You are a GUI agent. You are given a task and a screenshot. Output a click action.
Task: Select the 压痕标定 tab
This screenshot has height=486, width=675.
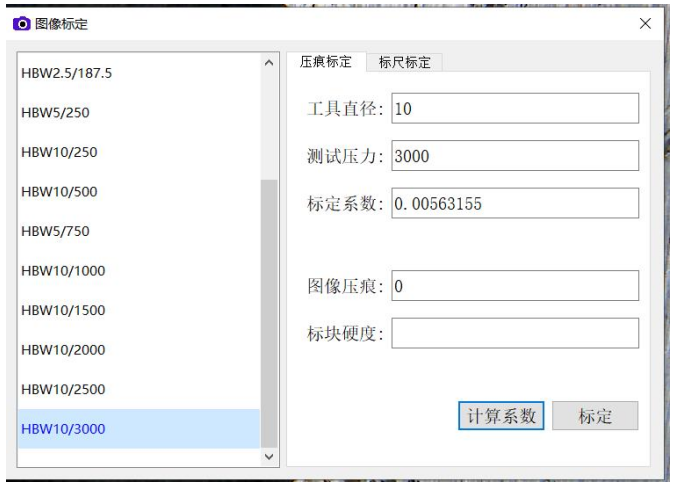pyautogui.click(x=326, y=62)
